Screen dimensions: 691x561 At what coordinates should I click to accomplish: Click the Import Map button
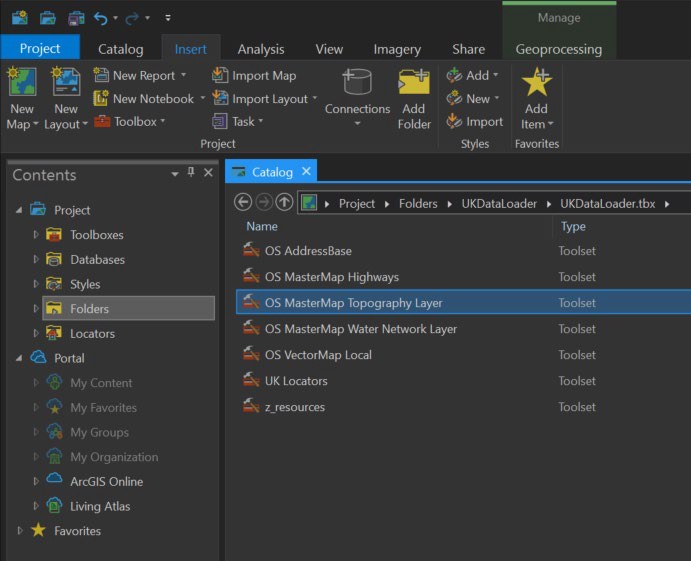[254, 75]
